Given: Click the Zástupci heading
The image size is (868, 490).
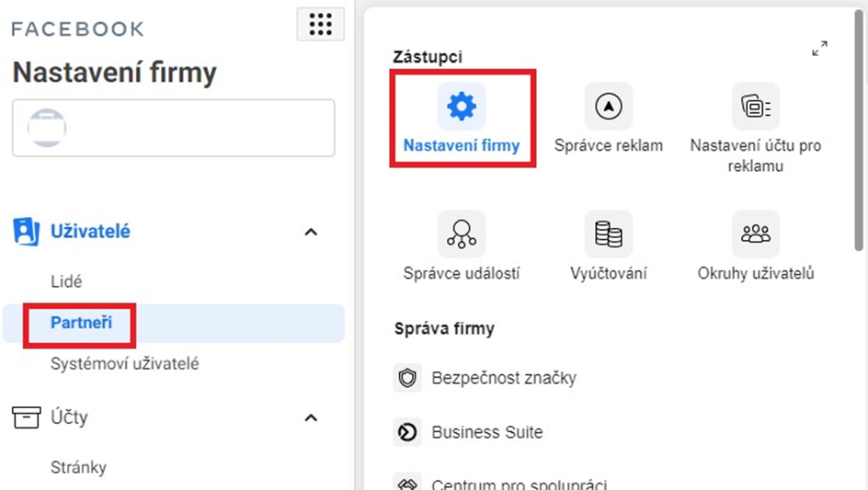Looking at the screenshot, I should click(428, 57).
